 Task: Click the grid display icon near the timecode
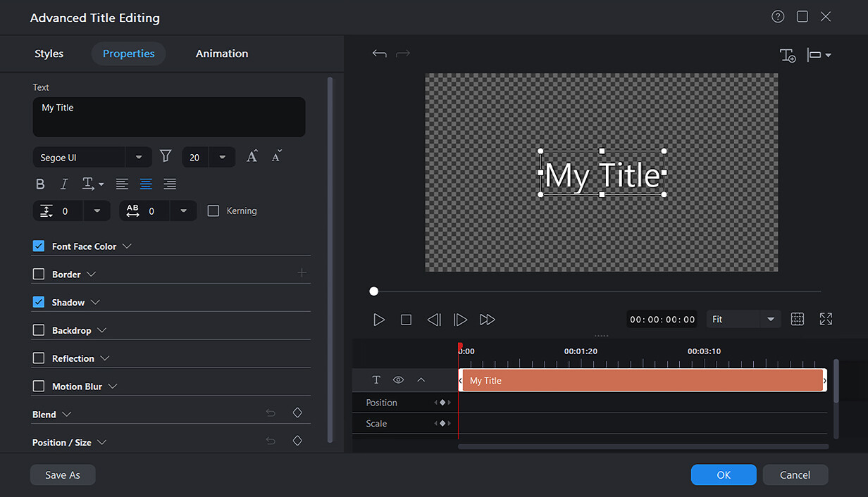point(798,319)
